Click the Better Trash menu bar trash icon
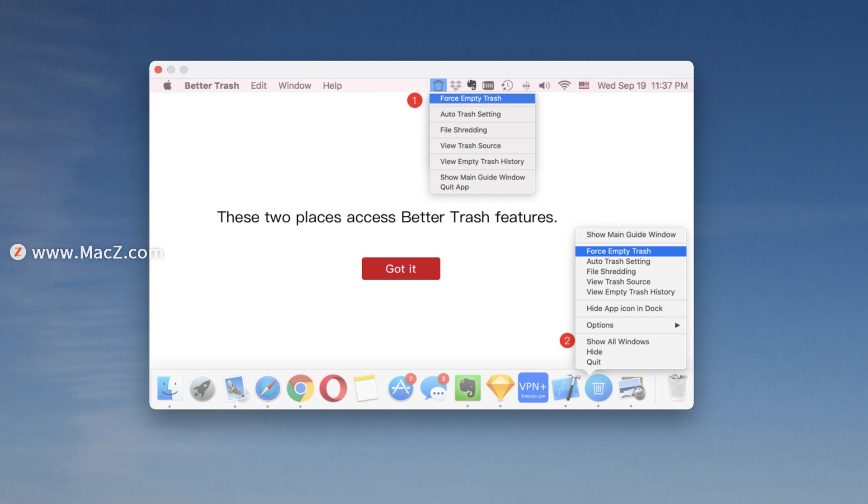868x504 pixels. click(438, 86)
